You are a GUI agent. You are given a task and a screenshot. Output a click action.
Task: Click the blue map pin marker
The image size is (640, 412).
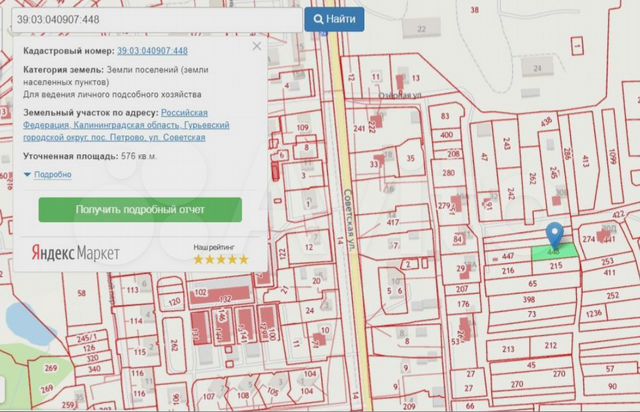point(554,233)
